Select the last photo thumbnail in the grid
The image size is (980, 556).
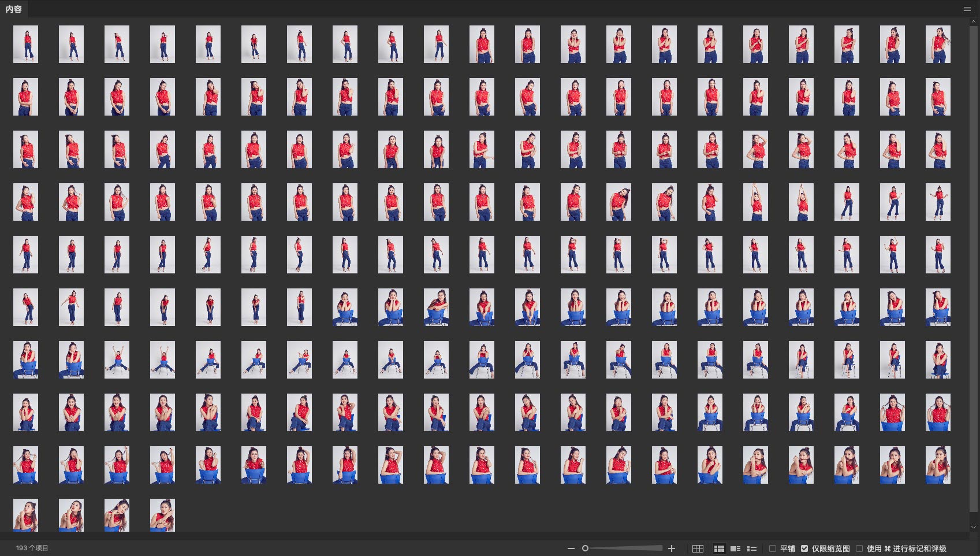click(162, 515)
